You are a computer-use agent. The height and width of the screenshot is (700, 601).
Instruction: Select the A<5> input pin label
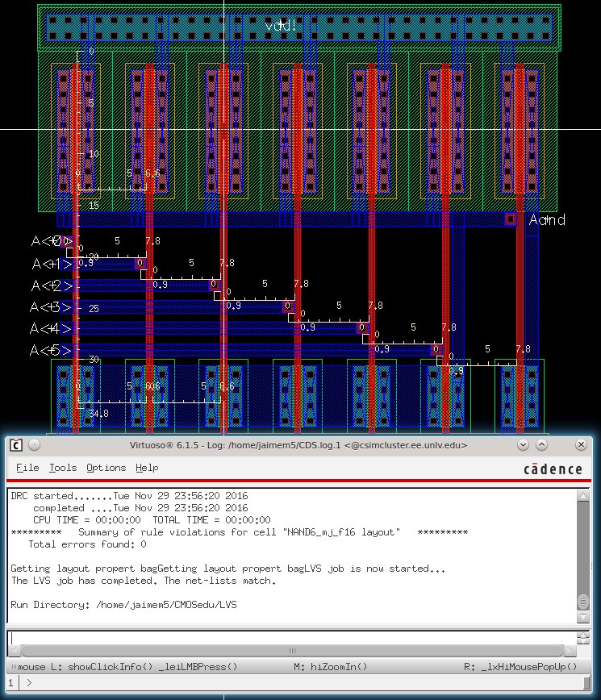click(51, 350)
